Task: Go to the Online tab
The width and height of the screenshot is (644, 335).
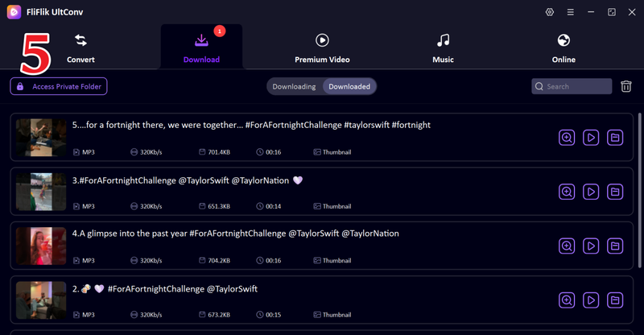Action: click(x=563, y=48)
